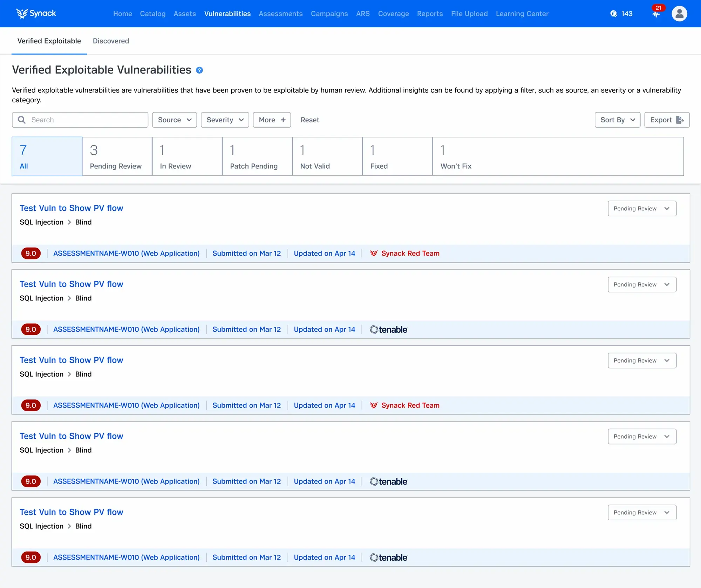This screenshot has height=588, width=701.
Task: Open the notifications pulse icon with badge
Action: click(656, 14)
